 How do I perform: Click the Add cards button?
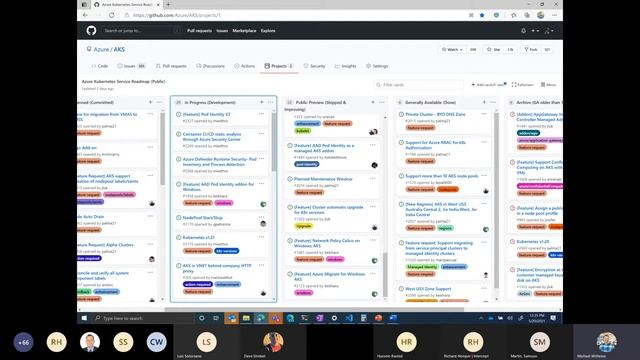tap(489, 85)
